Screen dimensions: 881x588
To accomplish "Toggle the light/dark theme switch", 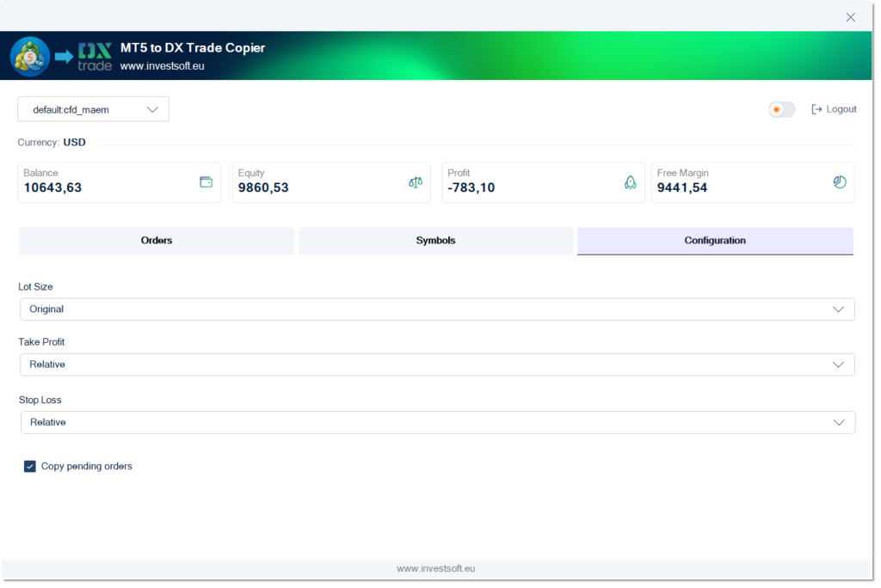I will (x=781, y=109).
